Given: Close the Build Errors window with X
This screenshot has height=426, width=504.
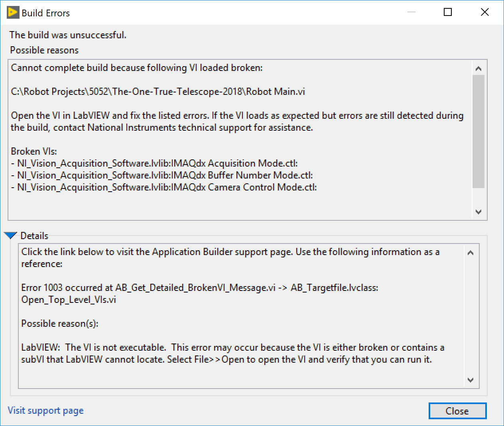Looking at the screenshot, I should click(485, 12).
